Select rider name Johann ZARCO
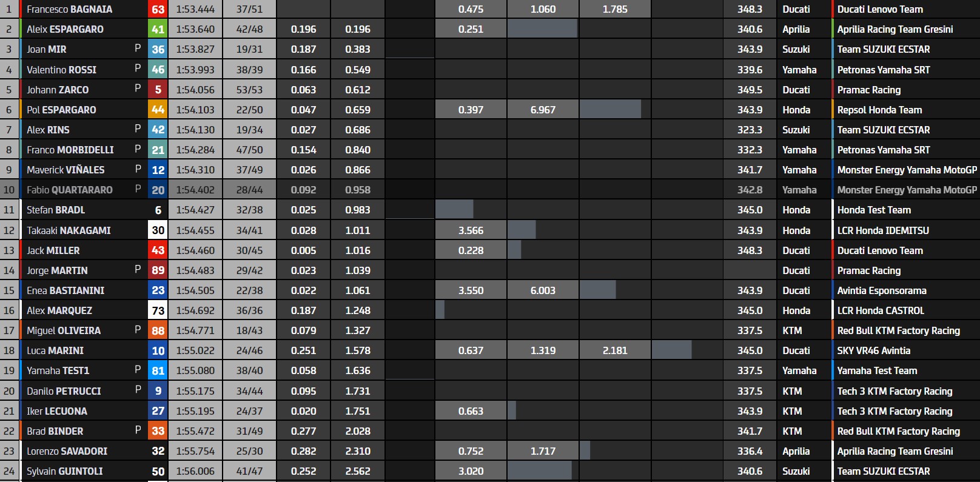 58,90
